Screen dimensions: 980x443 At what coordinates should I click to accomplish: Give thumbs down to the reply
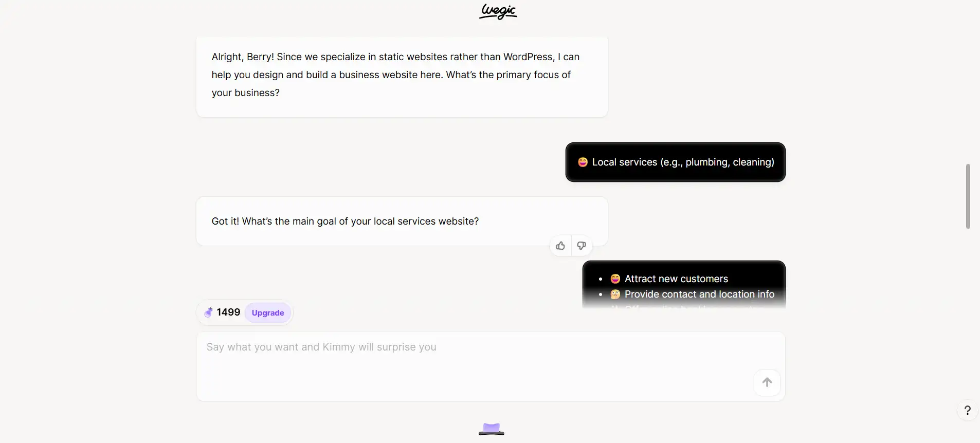pos(582,246)
